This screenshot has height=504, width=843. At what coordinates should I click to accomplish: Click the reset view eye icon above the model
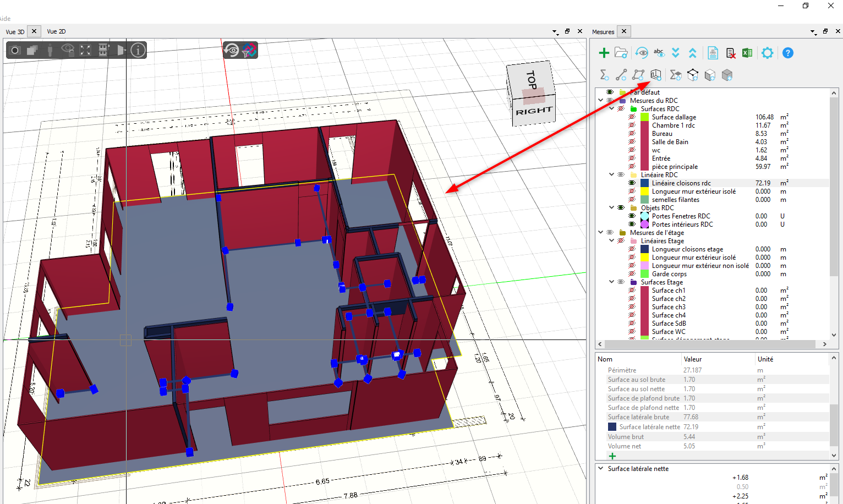pyautogui.click(x=231, y=50)
